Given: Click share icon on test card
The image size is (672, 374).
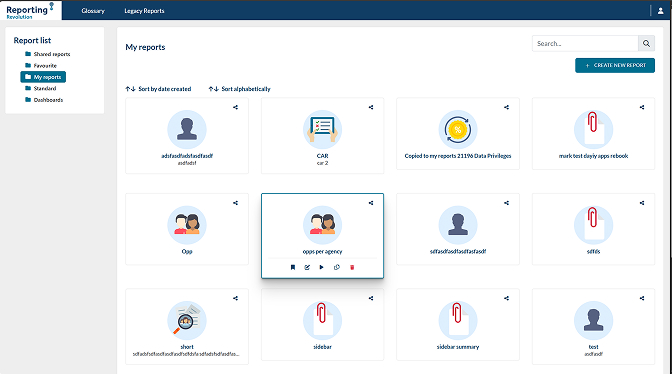Looking at the screenshot, I should (642, 298).
